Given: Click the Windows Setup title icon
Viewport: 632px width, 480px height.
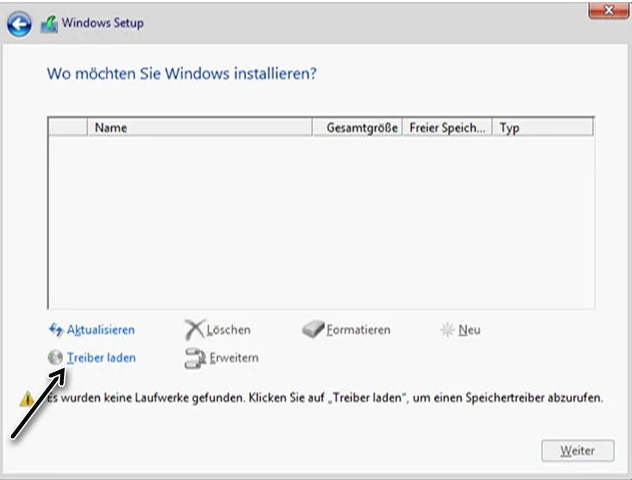Looking at the screenshot, I should coord(49,24).
